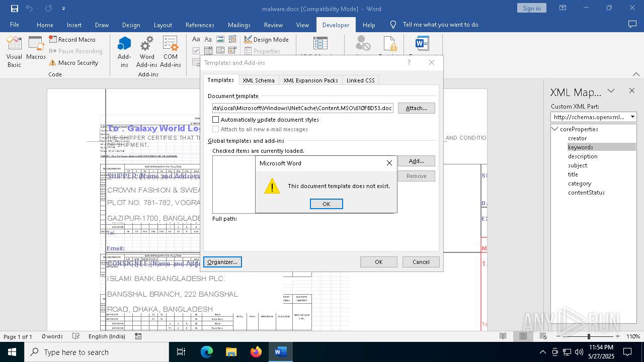
Task: Open the References ribbon tab
Action: pos(200,25)
